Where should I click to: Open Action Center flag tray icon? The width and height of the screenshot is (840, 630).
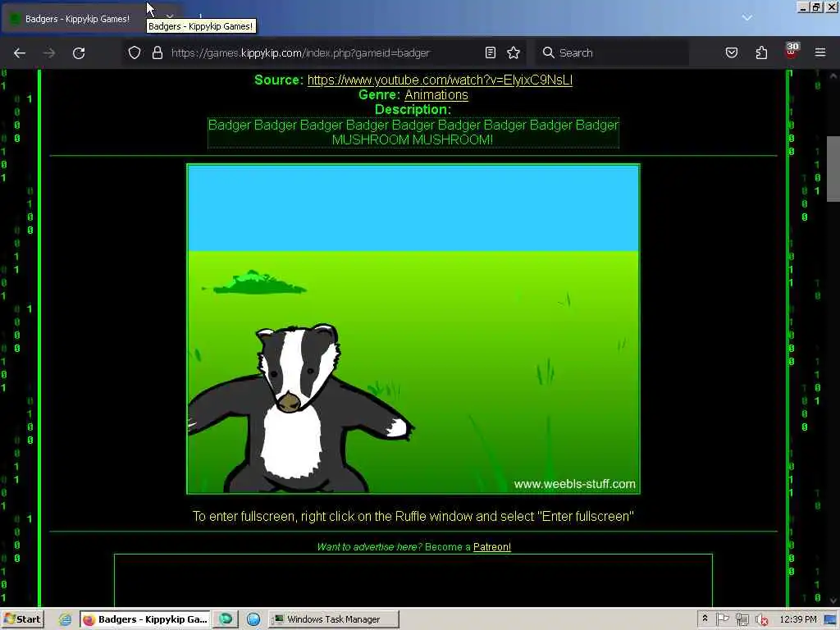point(722,619)
